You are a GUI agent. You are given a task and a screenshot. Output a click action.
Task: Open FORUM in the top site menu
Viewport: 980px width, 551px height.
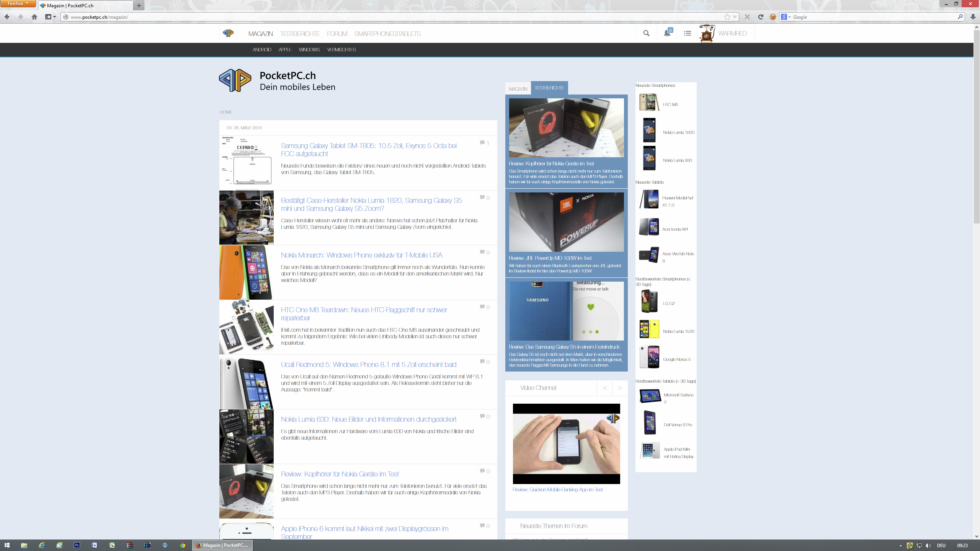tap(337, 34)
